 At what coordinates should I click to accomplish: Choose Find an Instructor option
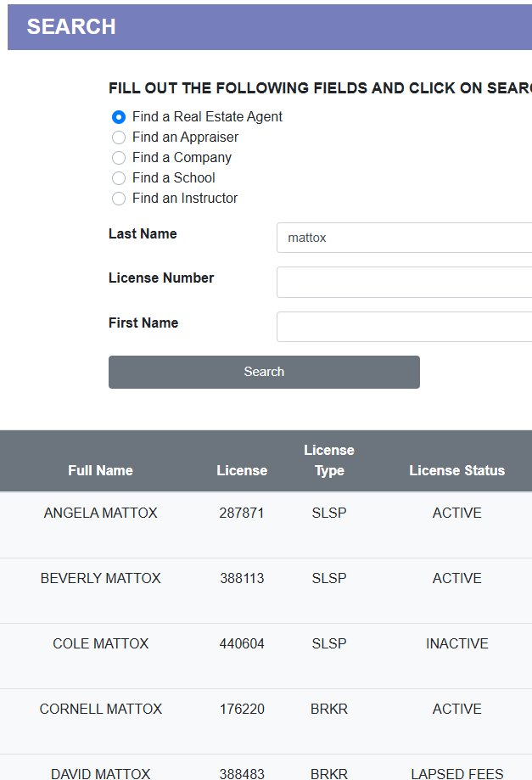point(118,199)
